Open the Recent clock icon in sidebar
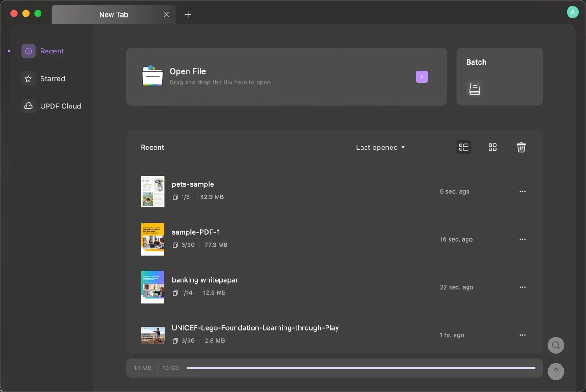 pyautogui.click(x=28, y=51)
